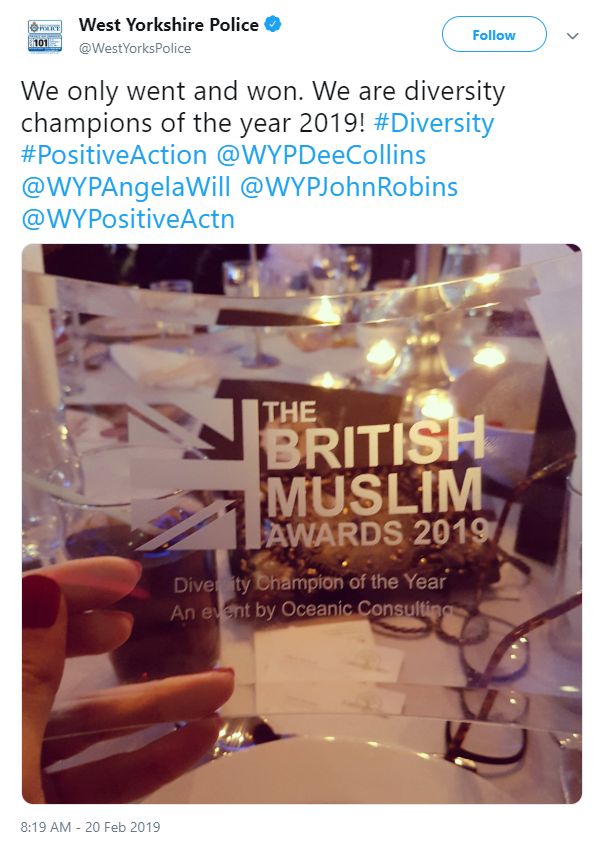This screenshot has height=846, width=604.
Task: Click 'Diversity Champion of the Year' engraving in photo
Action: click(x=310, y=583)
